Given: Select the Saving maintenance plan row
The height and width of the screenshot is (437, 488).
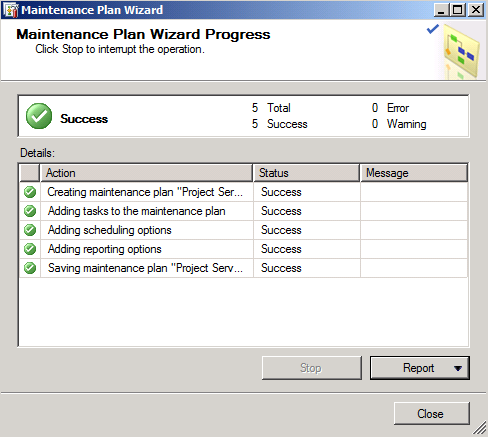Looking at the screenshot, I should [243, 268].
